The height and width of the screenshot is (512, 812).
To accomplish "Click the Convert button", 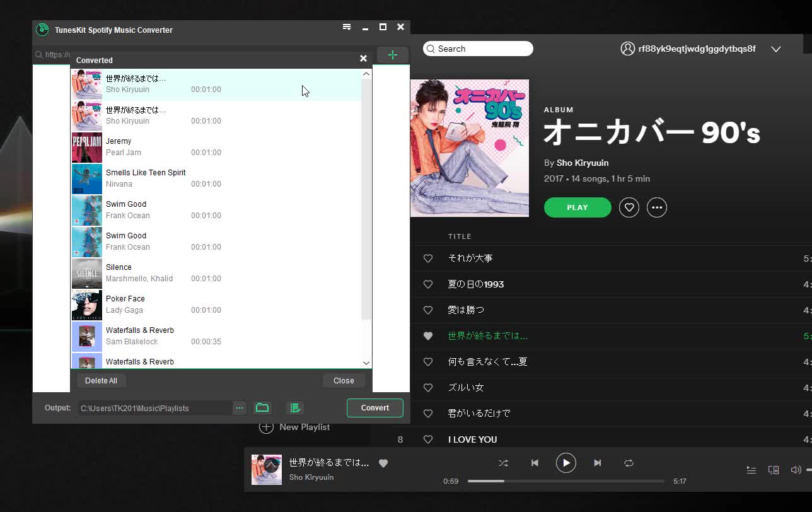I will click(375, 408).
